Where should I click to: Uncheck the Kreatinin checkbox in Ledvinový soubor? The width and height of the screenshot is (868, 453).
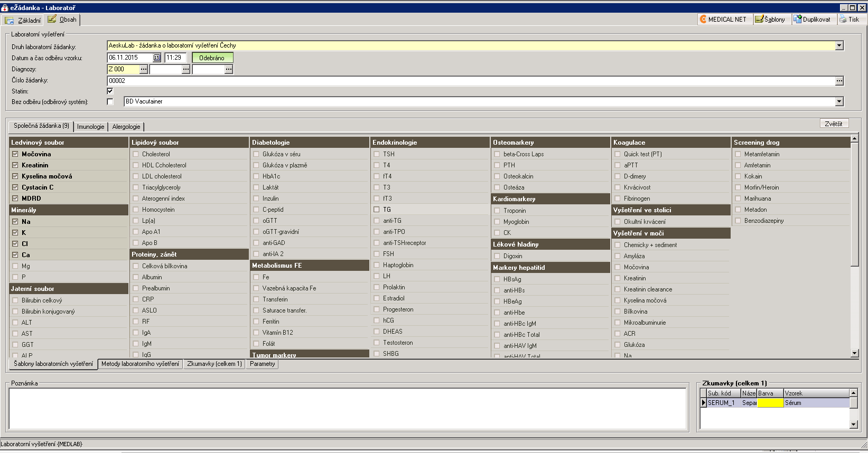point(15,165)
